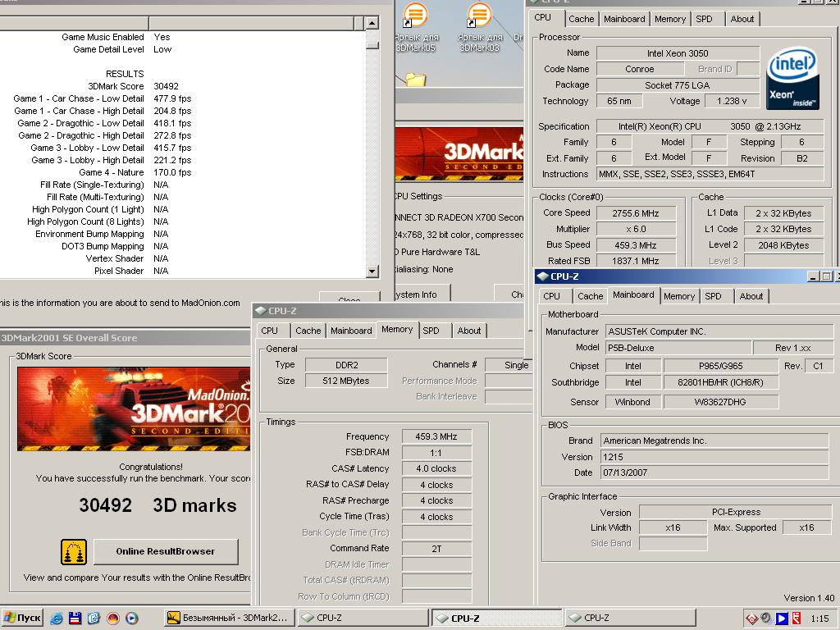
Task: Open the Memory tab in the Mainboard CPU-Z window
Action: pyautogui.click(x=678, y=295)
